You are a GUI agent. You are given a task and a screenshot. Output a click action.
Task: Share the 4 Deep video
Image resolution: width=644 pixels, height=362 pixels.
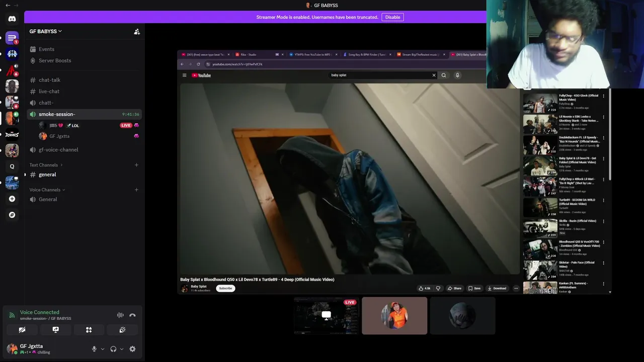point(454,288)
